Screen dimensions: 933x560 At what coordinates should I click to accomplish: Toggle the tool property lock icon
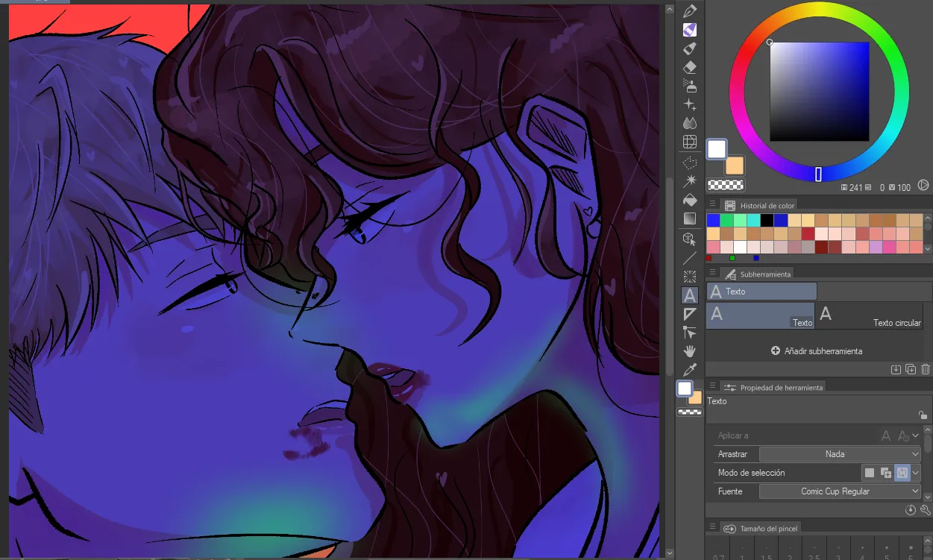(923, 415)
